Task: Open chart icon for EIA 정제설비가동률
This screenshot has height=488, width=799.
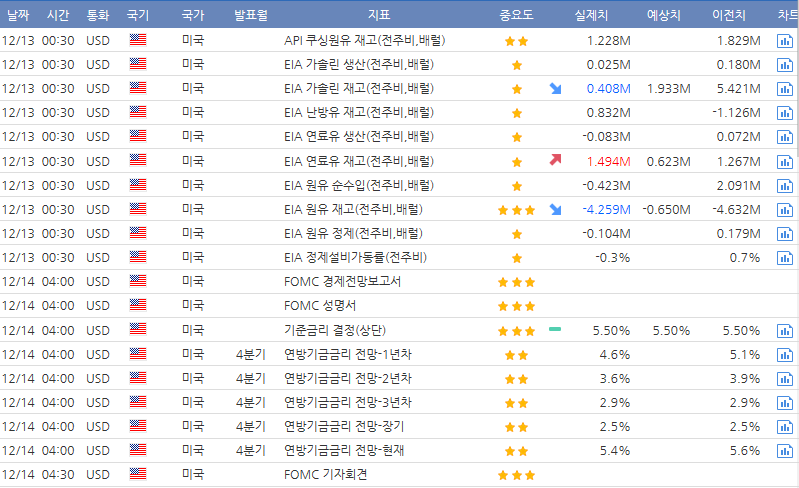Action: (x=785, y=258)
